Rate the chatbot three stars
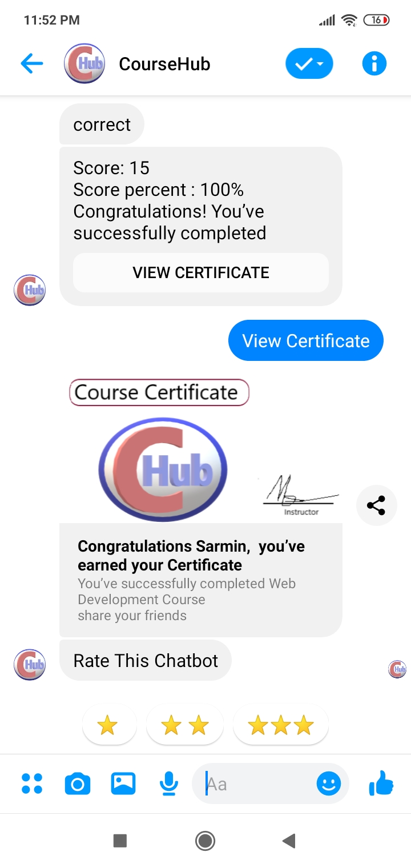The image size is (411, 868). (281, 726)
